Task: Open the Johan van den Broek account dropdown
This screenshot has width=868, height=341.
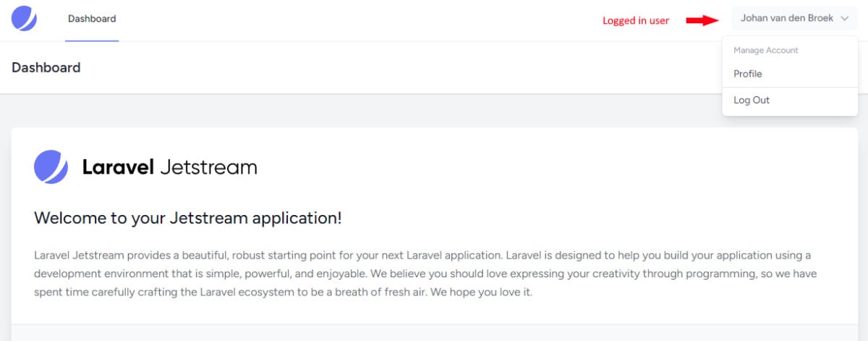Action: point(794,18)
